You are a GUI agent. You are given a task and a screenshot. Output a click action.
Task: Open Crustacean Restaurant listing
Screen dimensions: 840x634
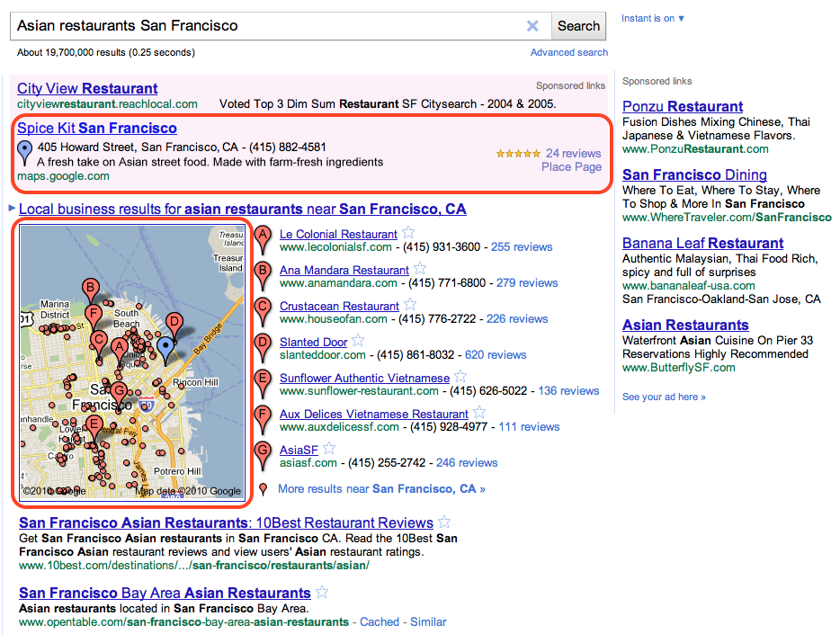[x=340, y=307]
